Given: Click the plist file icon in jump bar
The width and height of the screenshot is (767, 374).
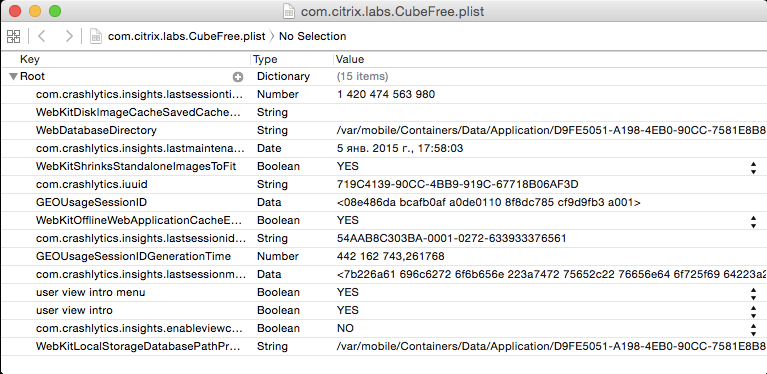Looking at the screenshot, I should click(x=95, y=36).
